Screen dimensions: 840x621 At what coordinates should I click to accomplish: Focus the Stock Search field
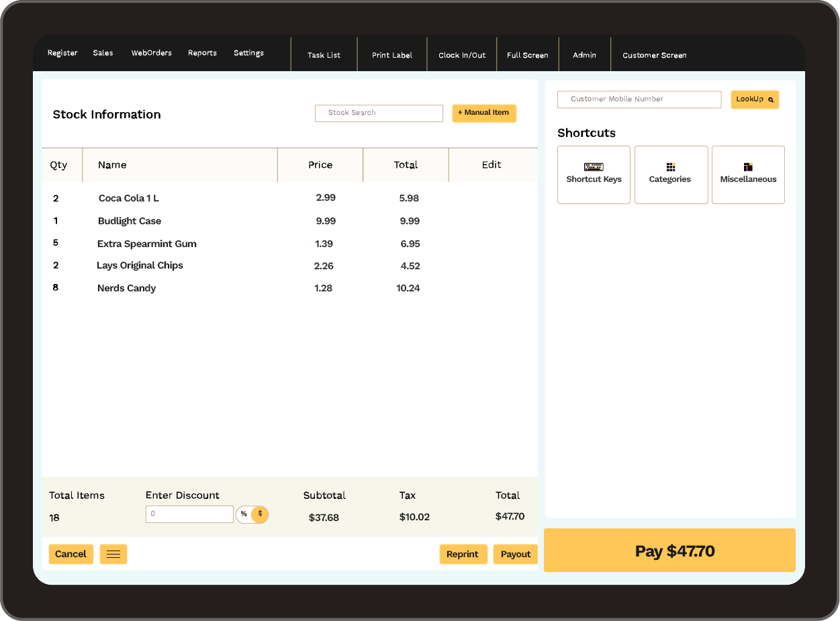point(379,113)
